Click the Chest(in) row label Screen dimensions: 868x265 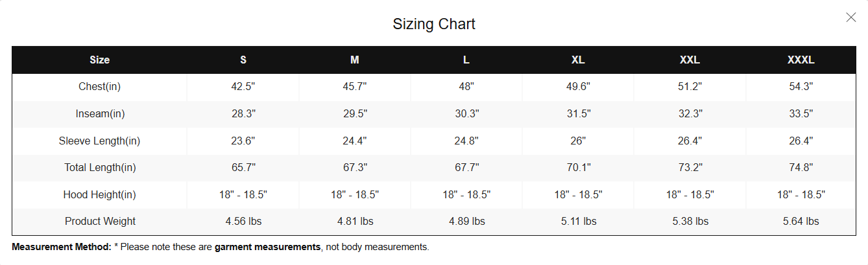coord(100,87)
